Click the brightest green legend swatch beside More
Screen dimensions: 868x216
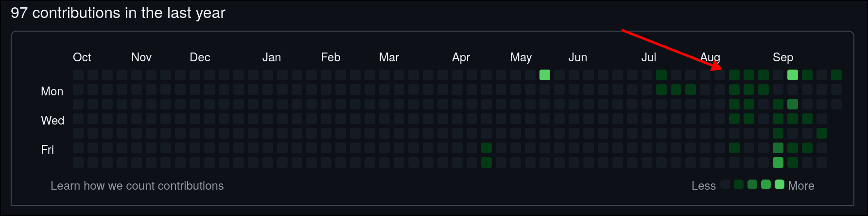pyautogui.click(x=780, y=184)
